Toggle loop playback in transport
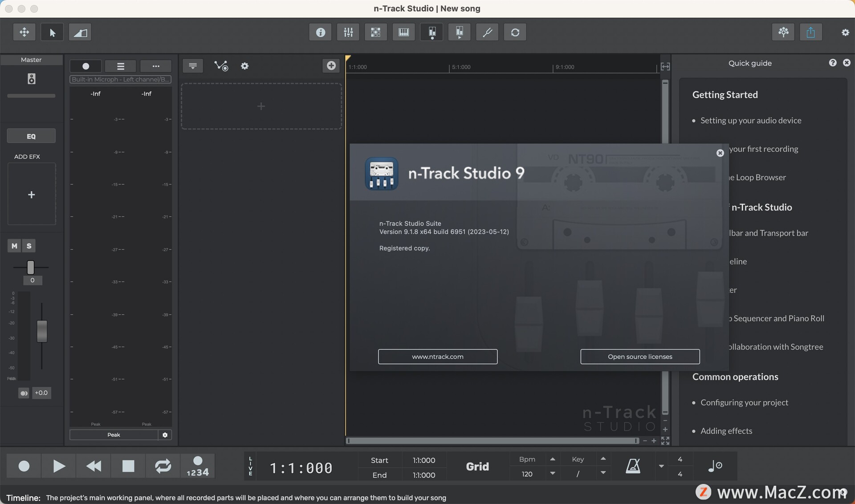 click(163, 466)
